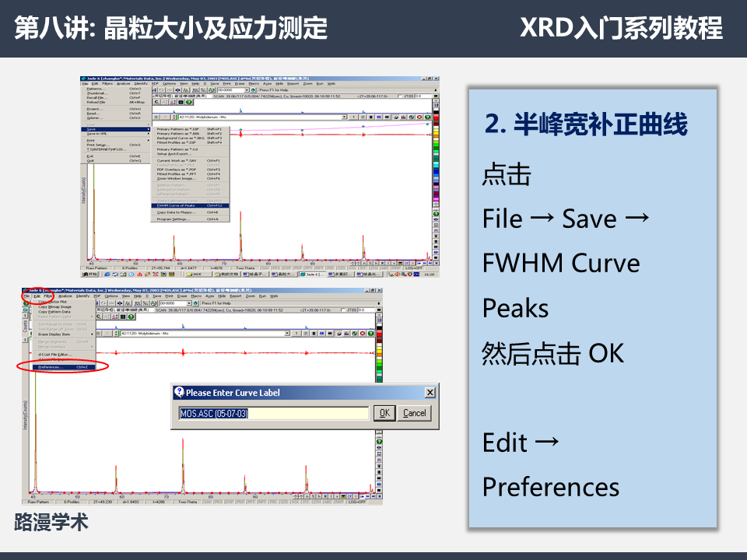
Task: Click green help icon below toolbar, lower window
Action: 131,317
